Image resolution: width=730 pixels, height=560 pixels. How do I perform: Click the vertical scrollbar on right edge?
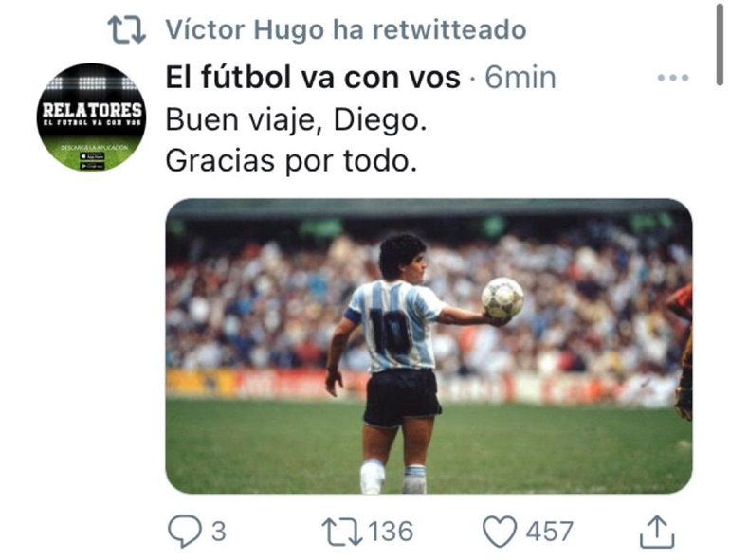point(720,44)
